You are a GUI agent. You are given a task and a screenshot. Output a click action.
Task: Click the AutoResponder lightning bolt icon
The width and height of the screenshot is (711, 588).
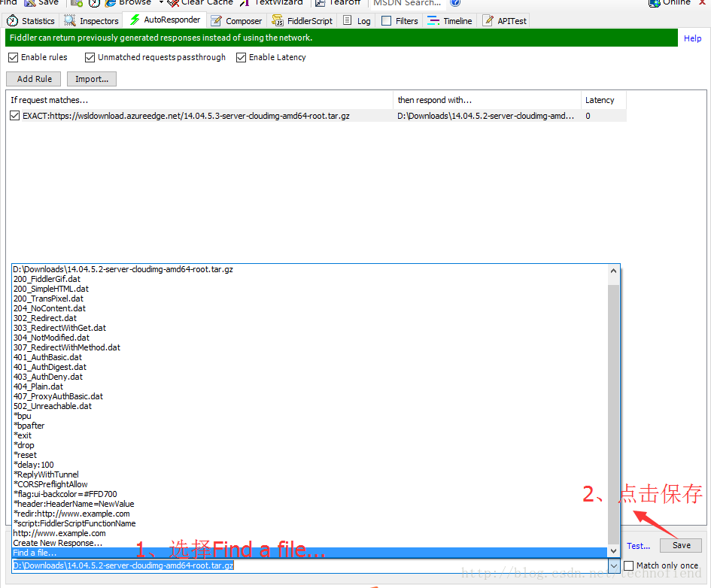pos(135,20)
